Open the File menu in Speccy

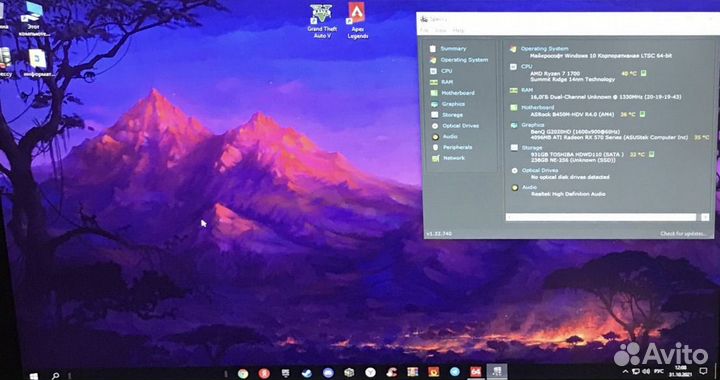coord(424,30)
